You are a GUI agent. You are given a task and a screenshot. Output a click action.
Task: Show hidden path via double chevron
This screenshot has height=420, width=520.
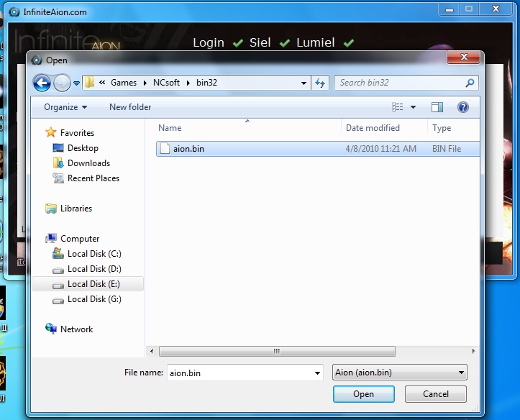pyautogui.click(x=102, y=82)
